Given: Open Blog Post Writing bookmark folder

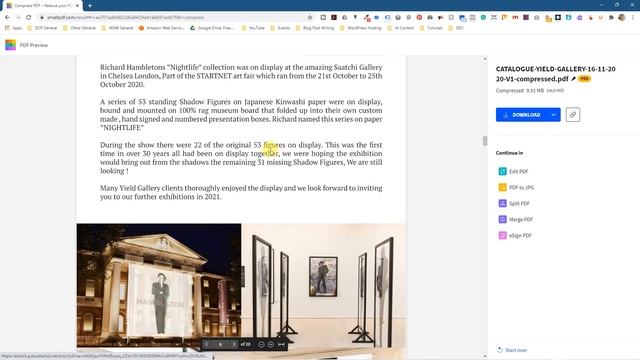Looking at the screenshot, I should click(315, 28).
